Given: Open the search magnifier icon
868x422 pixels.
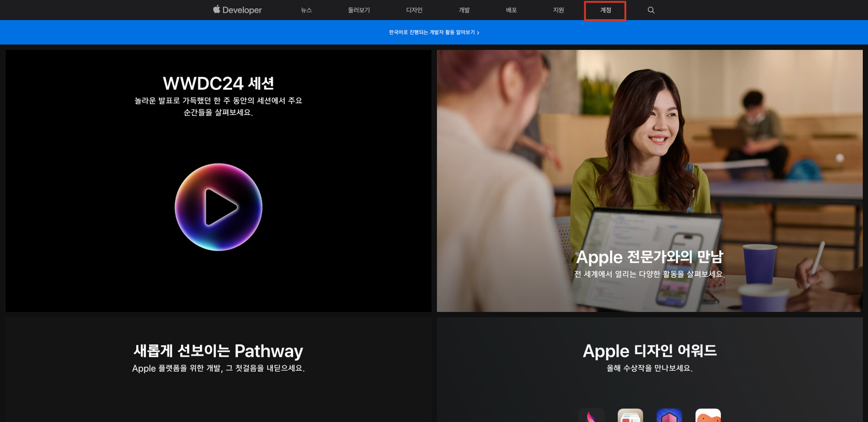Looking at the screenshot, I should (651, 10).
